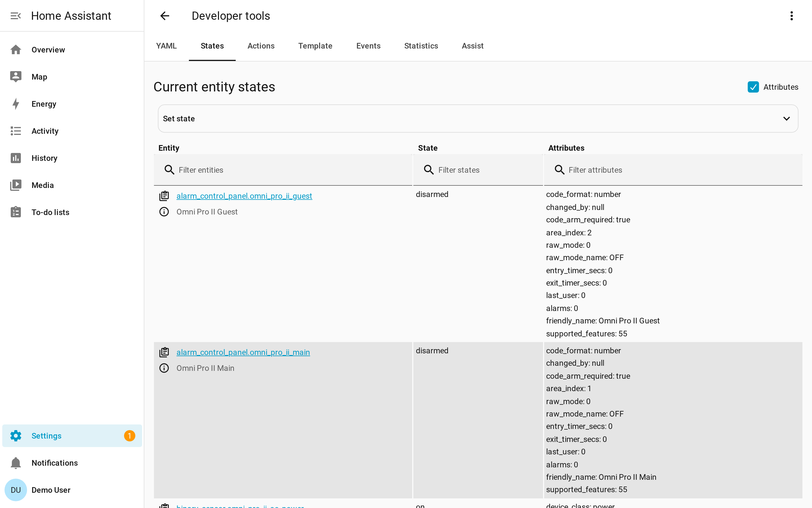Click the search icon in Filter states
The image size is (812, 508).
tap(429, 170)
